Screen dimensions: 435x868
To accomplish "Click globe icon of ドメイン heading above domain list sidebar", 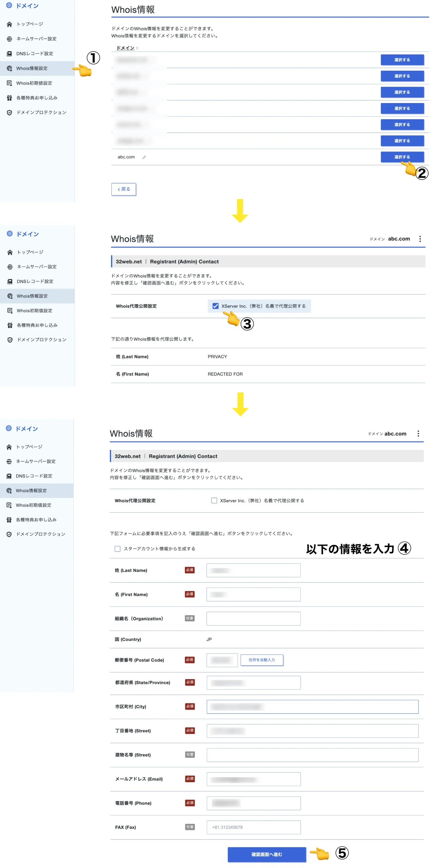I will point(9,5).
